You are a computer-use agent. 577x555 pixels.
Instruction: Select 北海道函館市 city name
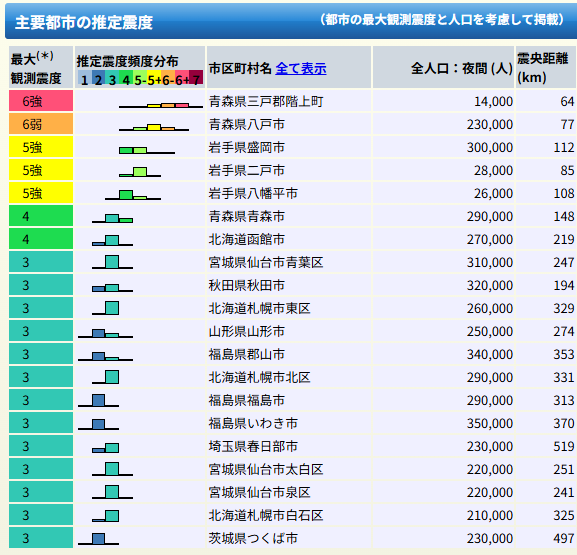pos(247,239)
